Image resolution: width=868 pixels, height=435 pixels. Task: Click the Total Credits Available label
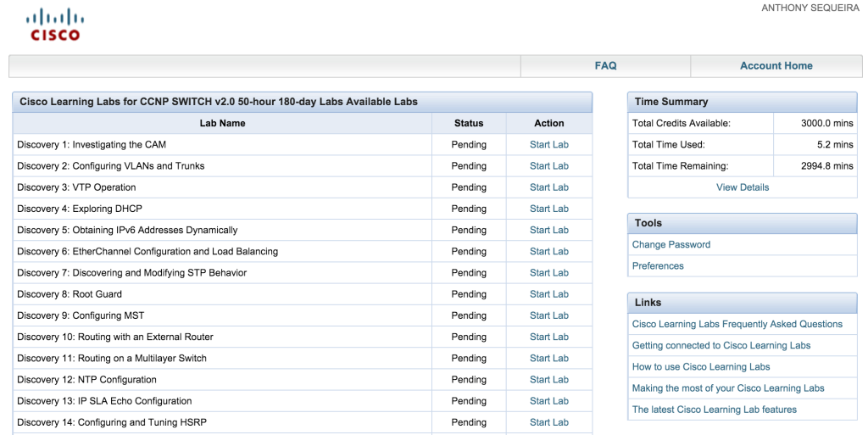click(682, 124)
